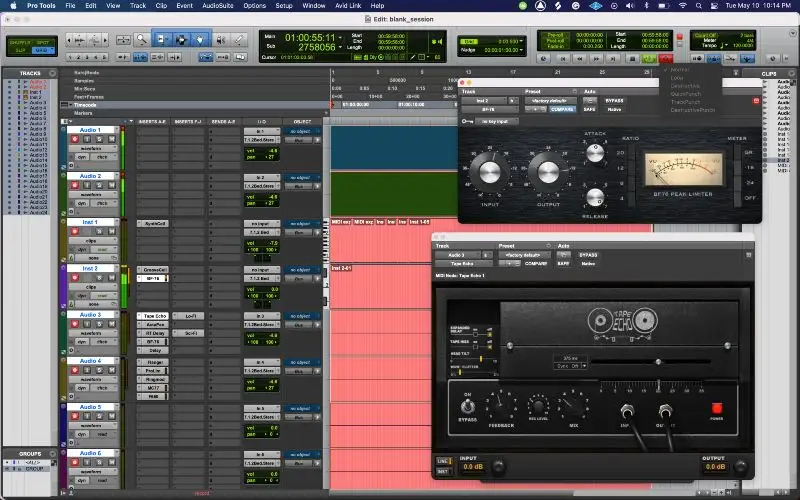Click the SynthCell insert on Inst 1
800x500 pixels.
point(155,223)
